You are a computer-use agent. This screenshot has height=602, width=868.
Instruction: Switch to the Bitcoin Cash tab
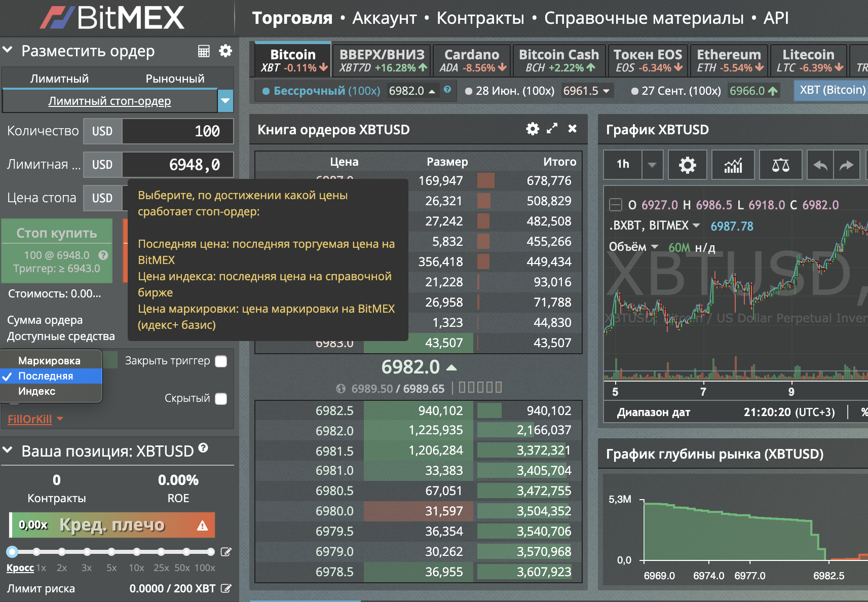[559, 60]
